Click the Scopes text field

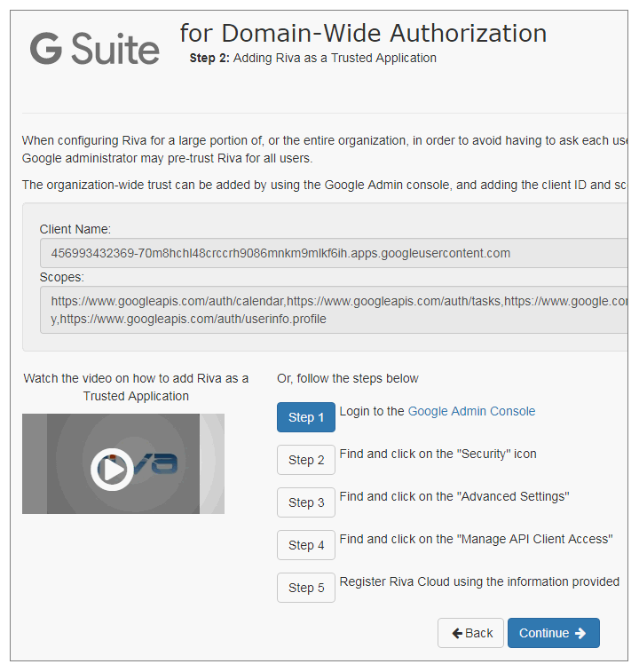coord(335,310)
